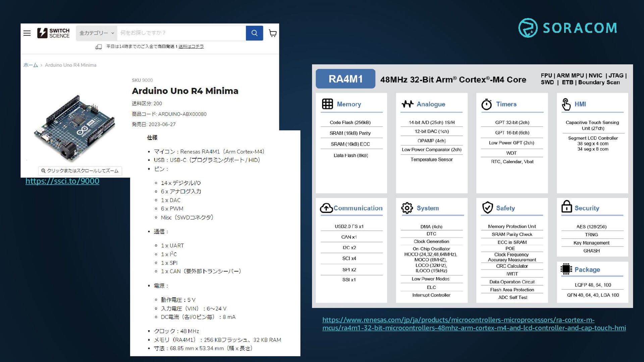This screenshot has height=362, width=644.
Task: Click the Communication cloud upload icon
Action: 326,208
